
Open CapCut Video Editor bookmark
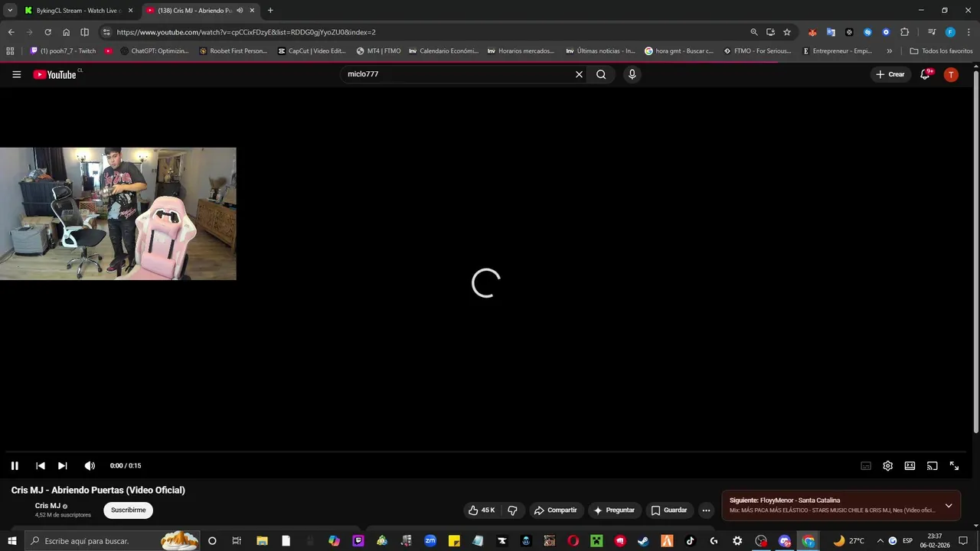312,51
